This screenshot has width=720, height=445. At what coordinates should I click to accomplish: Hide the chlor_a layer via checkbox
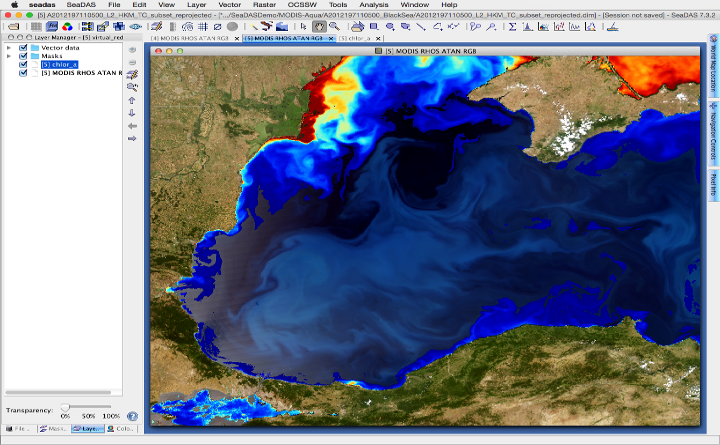pyautogui.click(x=23, y=65)
